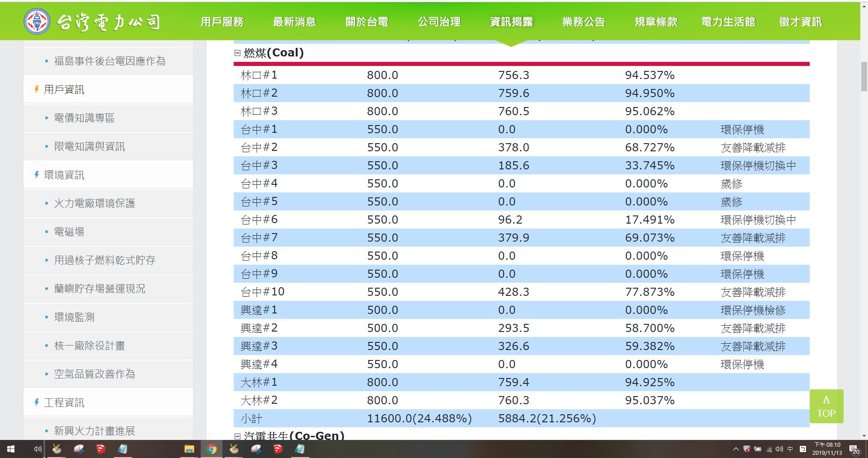The width and height of the screenshot is (868, 458).
Task: Click the 台中#10 unit name
Action: pos(263,292)
